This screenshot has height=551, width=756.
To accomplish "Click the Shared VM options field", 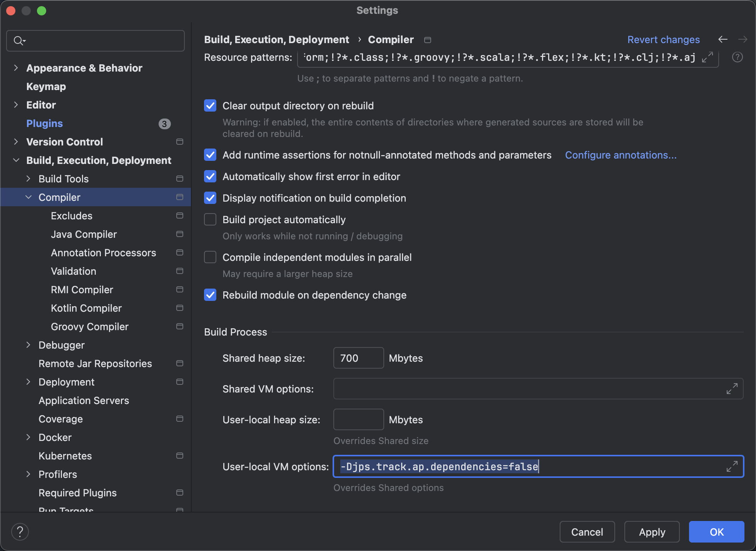I will tap(538, 389).
